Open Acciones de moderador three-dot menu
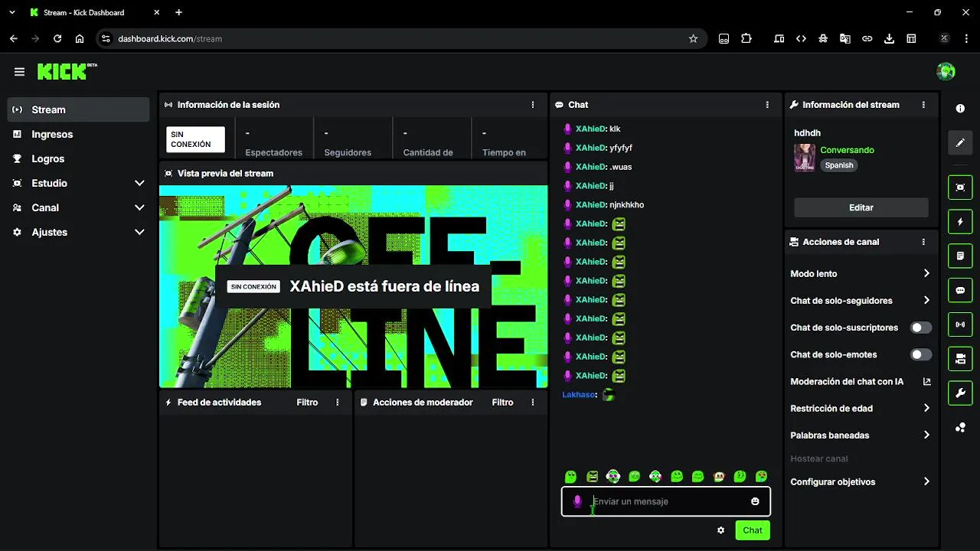Image resolution: width=980 pixels, height=551 pixels. (533, 403)
